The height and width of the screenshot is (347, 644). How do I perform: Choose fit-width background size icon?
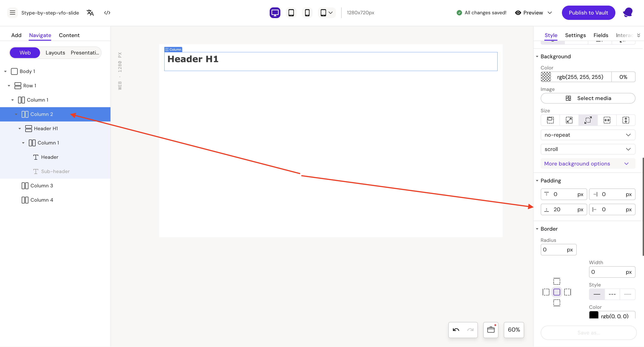pos(607,120)
